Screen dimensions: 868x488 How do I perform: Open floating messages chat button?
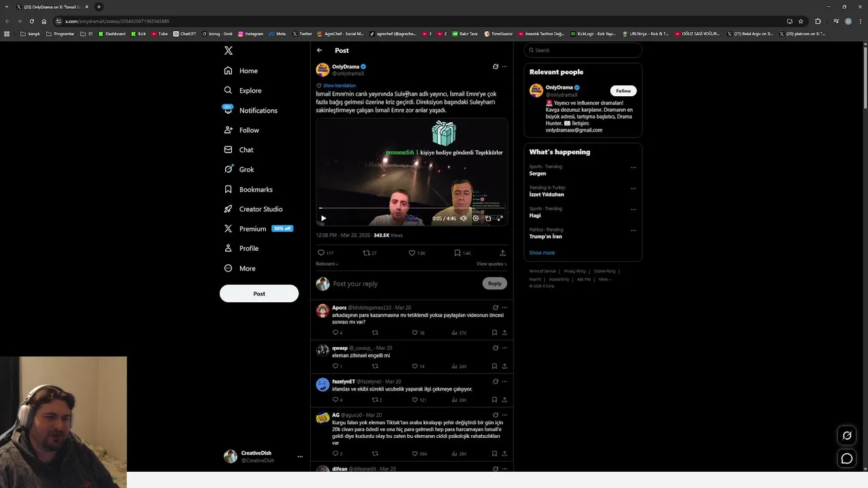847,459
